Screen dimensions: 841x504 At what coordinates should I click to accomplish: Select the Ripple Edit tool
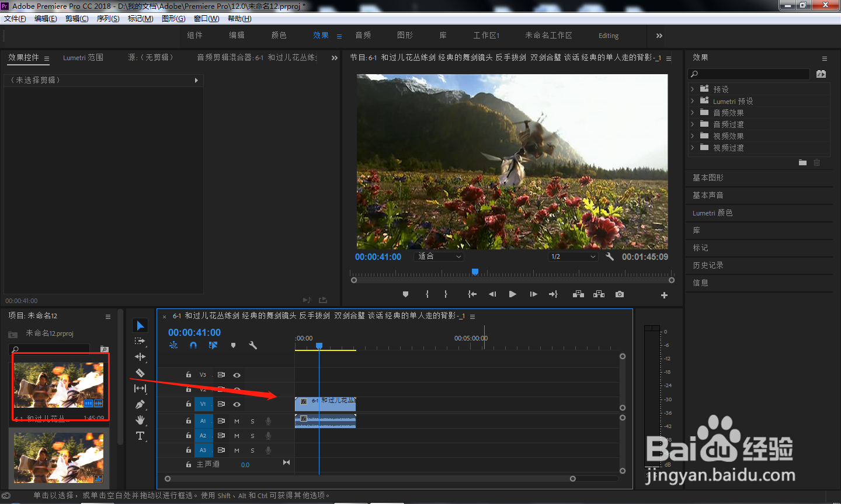coord(140,357)
